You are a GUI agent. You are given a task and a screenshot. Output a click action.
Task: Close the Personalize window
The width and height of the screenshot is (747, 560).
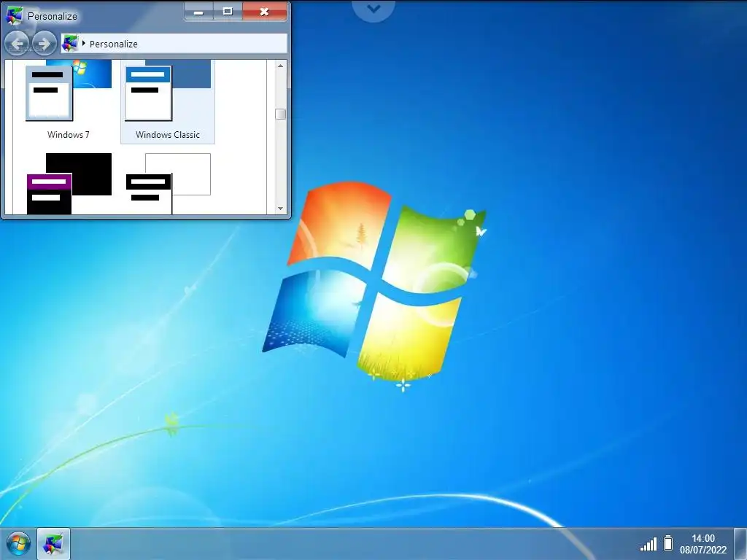click(264, 12)
